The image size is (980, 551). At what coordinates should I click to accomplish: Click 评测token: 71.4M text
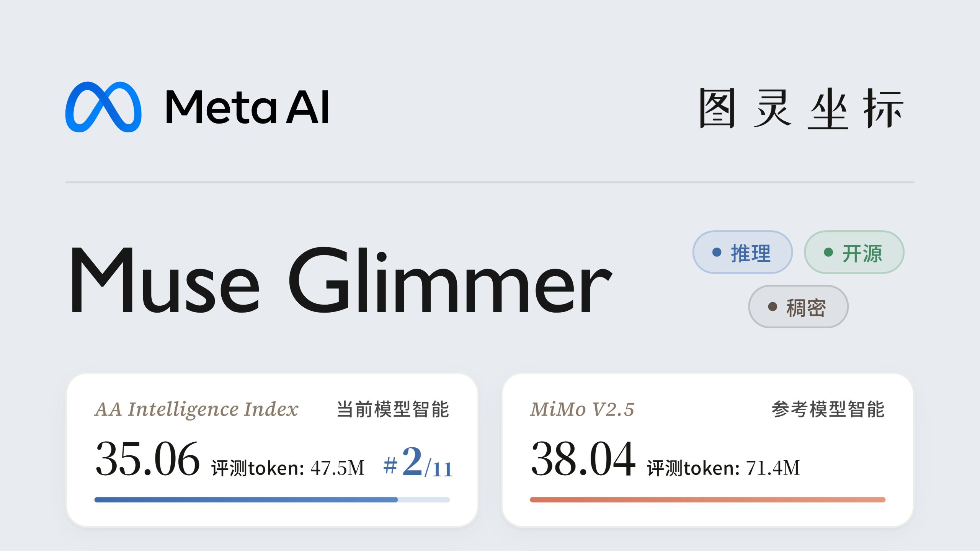(724, 468)
